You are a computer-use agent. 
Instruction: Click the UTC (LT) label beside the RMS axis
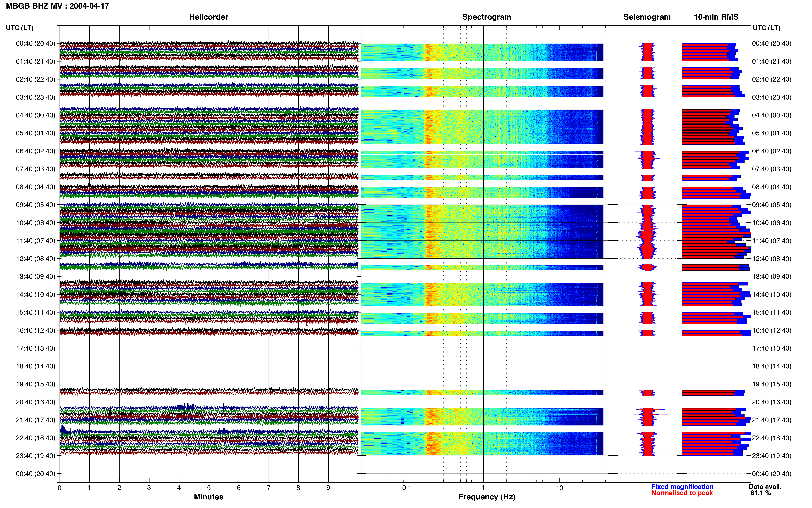[x=767, y=28]
